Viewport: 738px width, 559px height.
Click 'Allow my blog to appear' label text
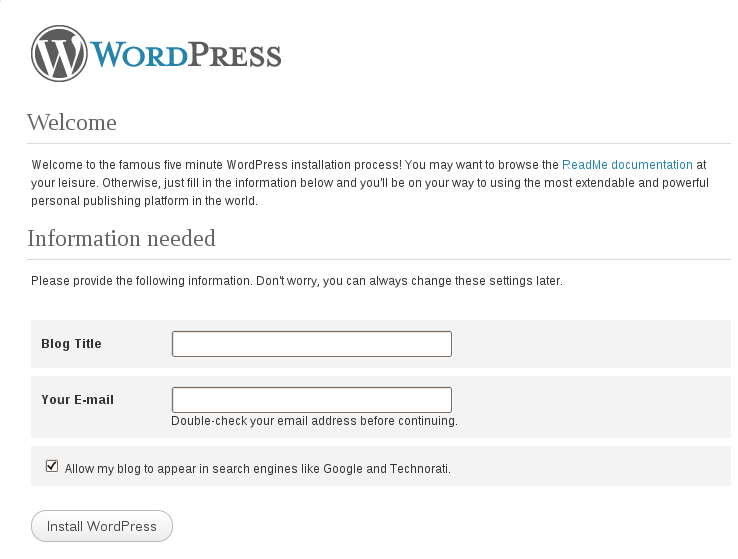click(257, 469)
